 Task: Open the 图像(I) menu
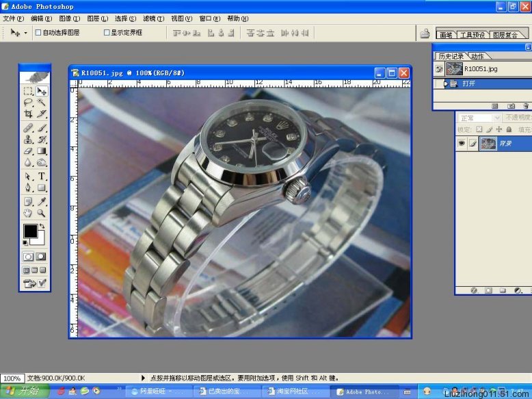coord(70,18)
